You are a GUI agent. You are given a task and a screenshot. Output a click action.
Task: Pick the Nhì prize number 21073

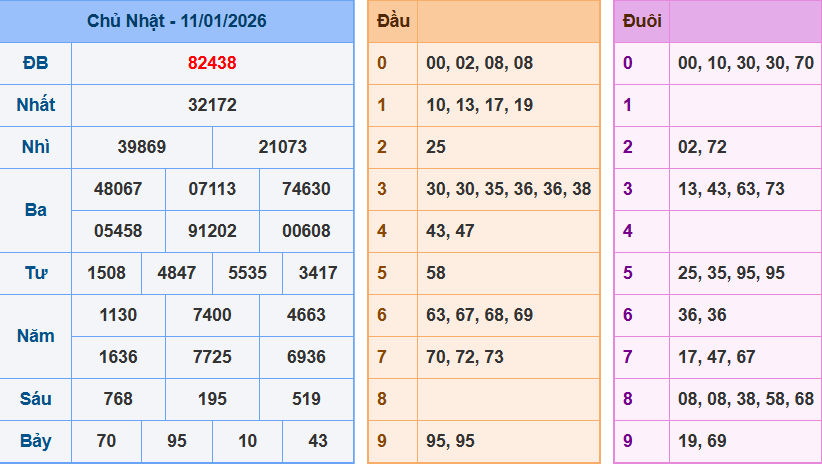(x=283, y=147)
